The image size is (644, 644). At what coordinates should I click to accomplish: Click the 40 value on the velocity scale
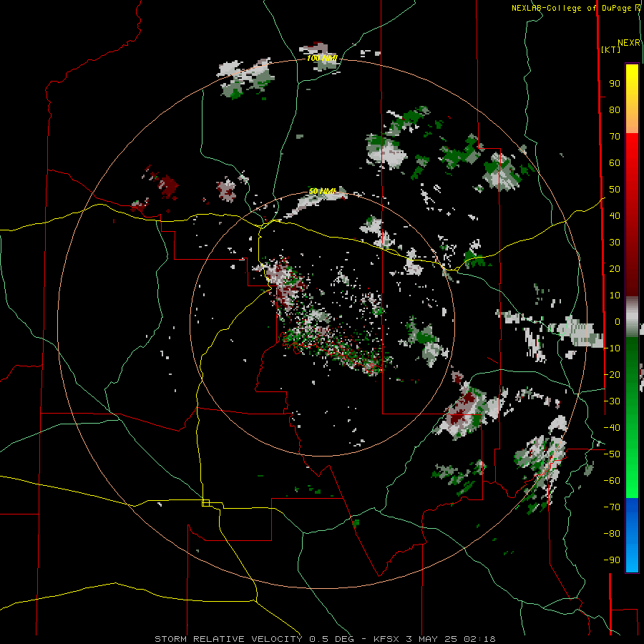pos(615,215)
